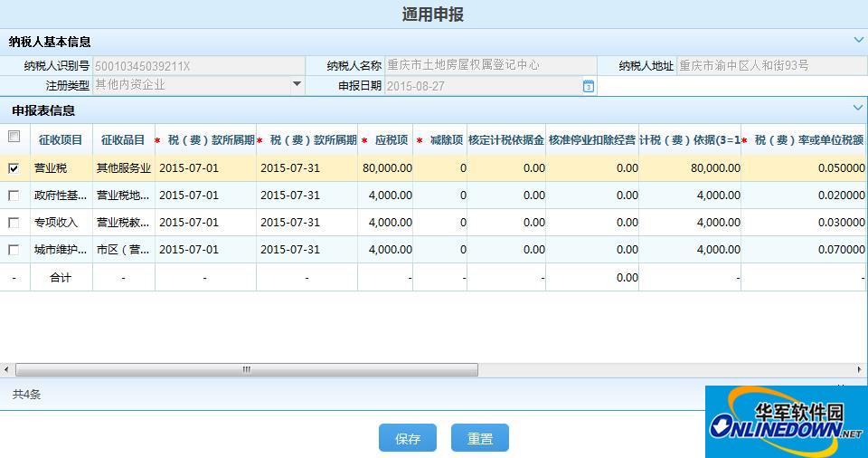The height and width of the screenshot is (458, 868).
Task: Click the 核定计税依据金 column header
Action: click(506, 140)
